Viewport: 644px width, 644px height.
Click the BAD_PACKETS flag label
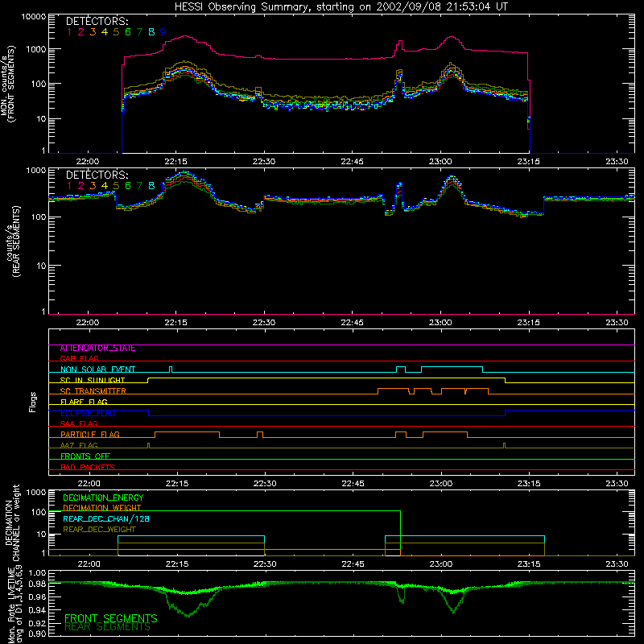tap(88, 467)
